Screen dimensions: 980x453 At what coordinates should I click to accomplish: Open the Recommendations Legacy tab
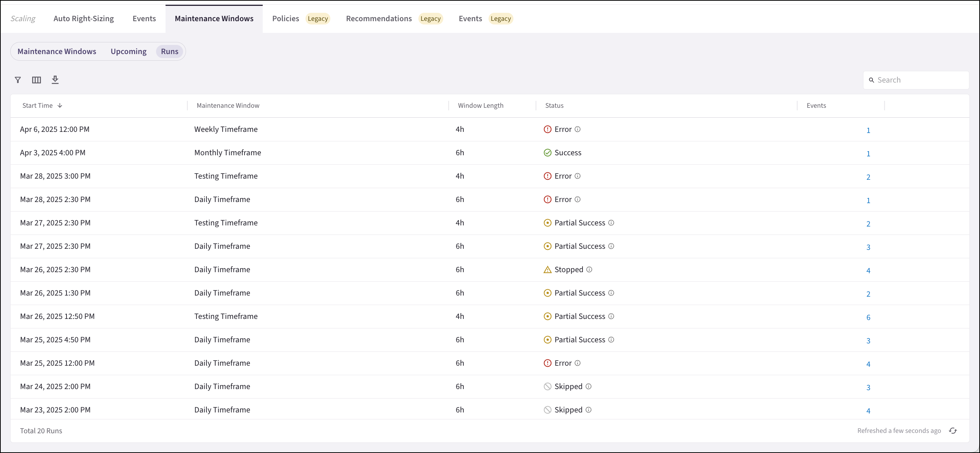tap(379, 18)
